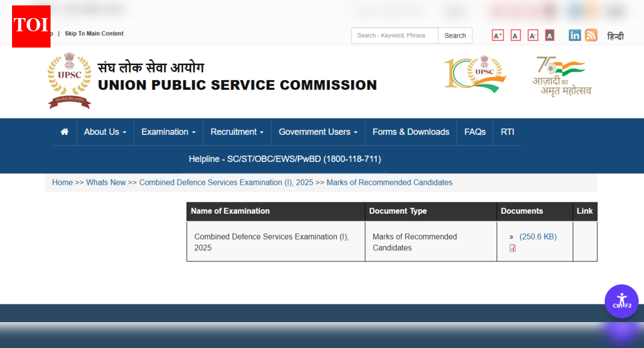Open the accessibility widget icon
This screenshot has width=644, height=348.
[622, 301]
